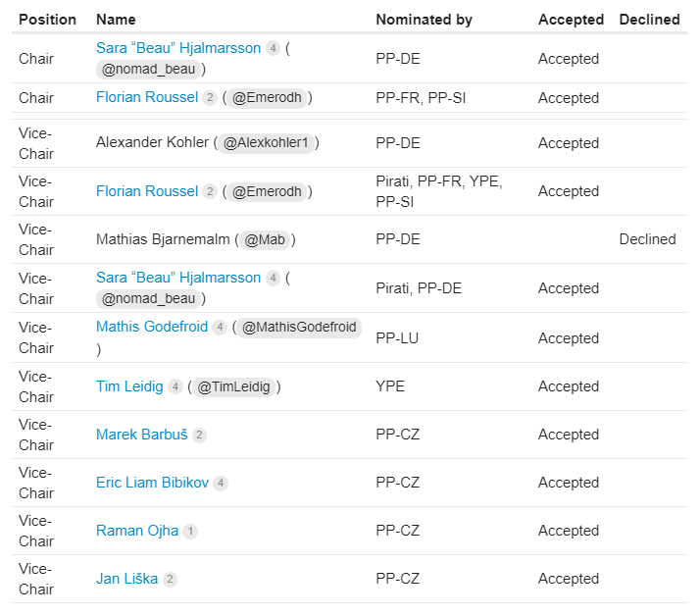Viewport: 700px width, 616px height.
Task: Open Raman Ojha link
Action: click(x=137, y=531)
